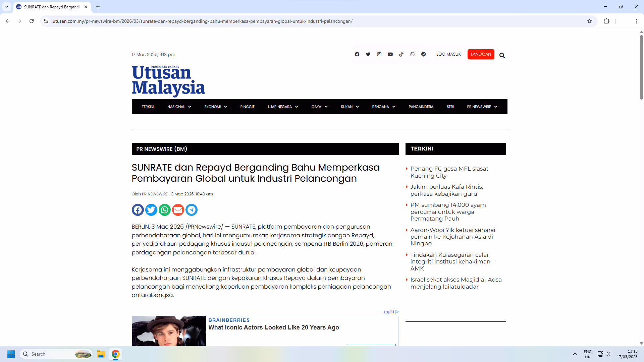Click the browser address bar URL

[x=202, y=21]
